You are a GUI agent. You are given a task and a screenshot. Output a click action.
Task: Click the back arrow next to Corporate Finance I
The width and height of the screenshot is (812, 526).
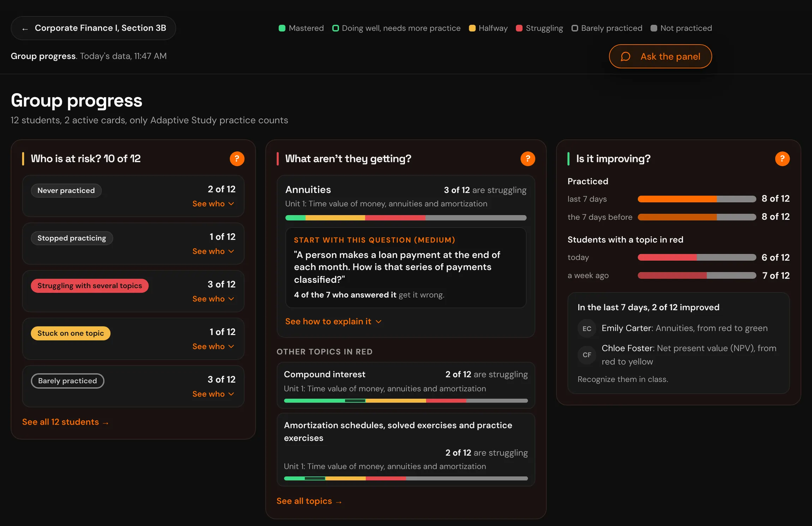[x=25, y=29]
